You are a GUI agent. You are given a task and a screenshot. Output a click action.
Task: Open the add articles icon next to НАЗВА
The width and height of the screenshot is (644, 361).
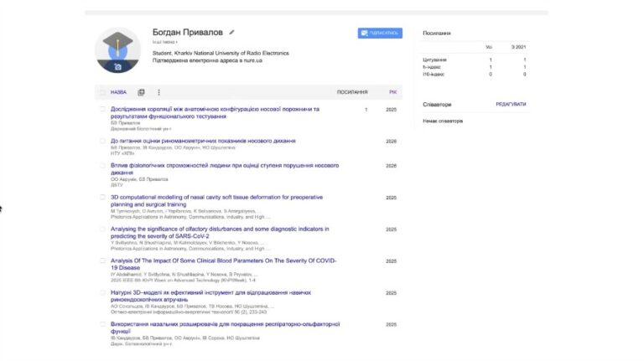tap(141, 92)
